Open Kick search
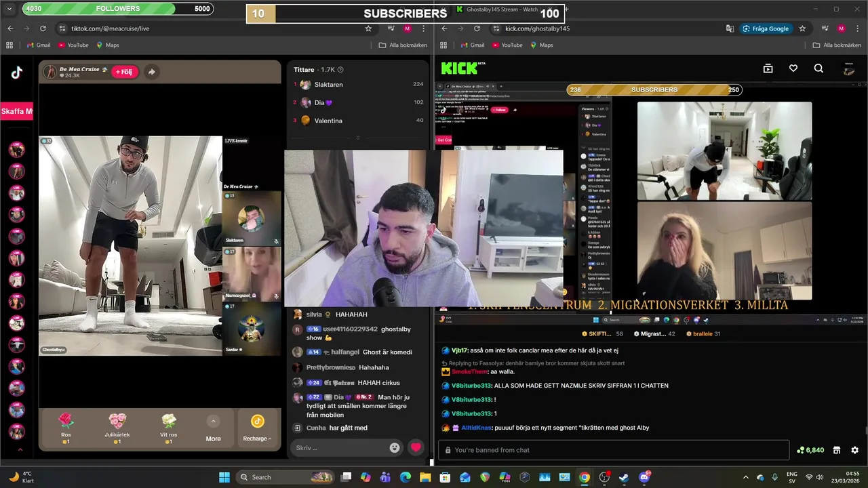 coord(818,68)
